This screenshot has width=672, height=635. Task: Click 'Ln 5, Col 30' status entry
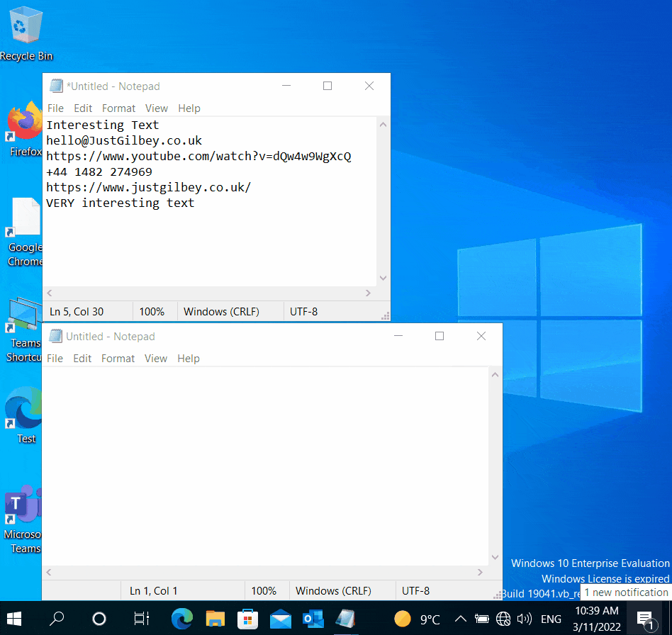[x=77, y=312]
